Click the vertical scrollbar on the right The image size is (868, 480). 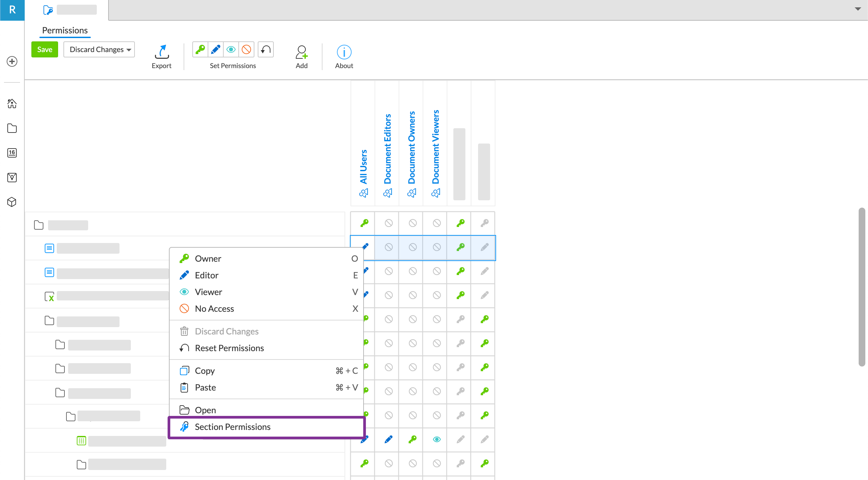pos(862,286)
